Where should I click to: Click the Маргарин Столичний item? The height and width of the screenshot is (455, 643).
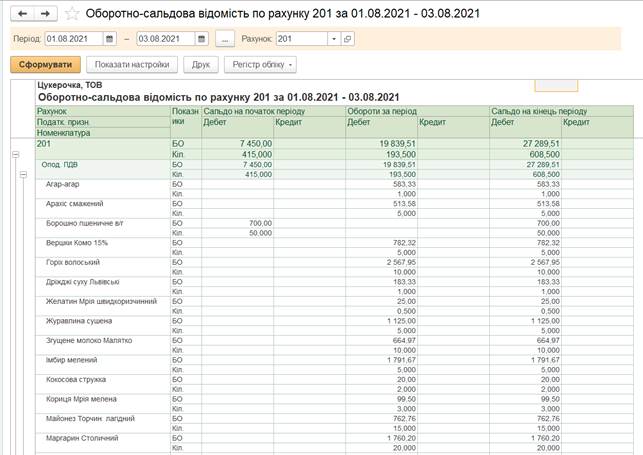(82, 438)
